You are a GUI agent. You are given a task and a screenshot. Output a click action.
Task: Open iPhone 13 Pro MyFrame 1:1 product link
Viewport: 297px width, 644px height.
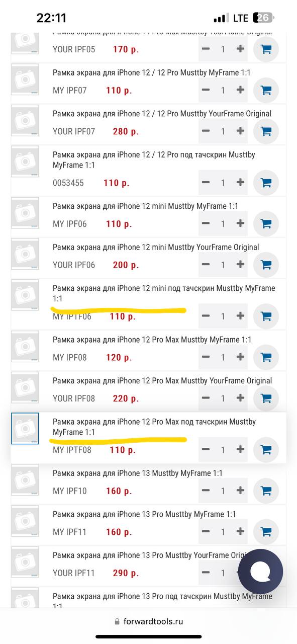tap(144, 514)
